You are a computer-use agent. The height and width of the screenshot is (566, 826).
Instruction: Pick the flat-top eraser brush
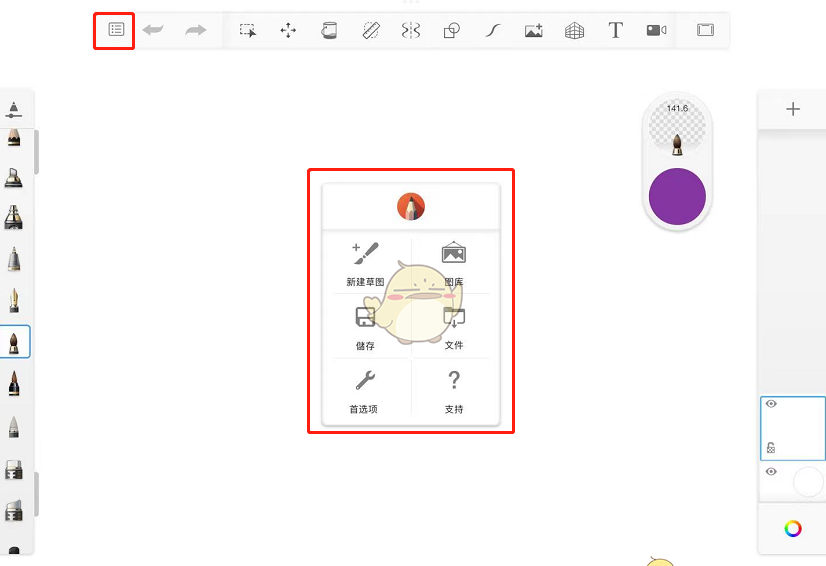click(14, 469)
